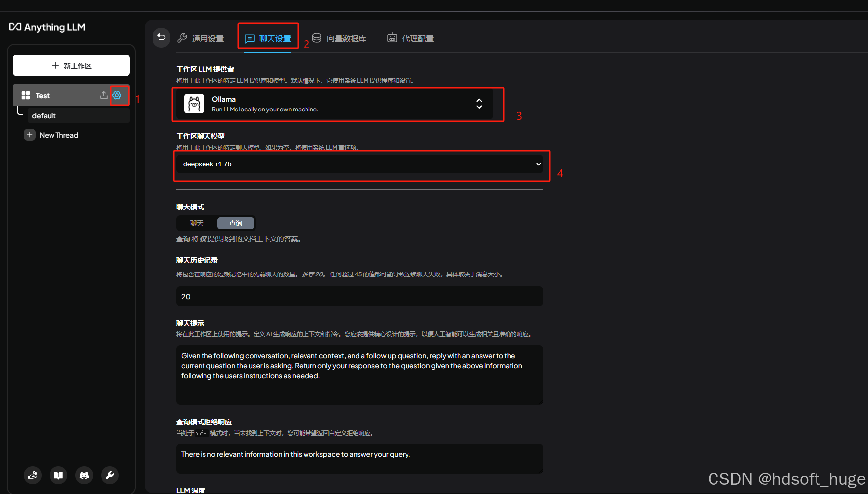This screenshot has width=868, height=494.
Task: Click the hand heart support icon
Action: point(33,475)
